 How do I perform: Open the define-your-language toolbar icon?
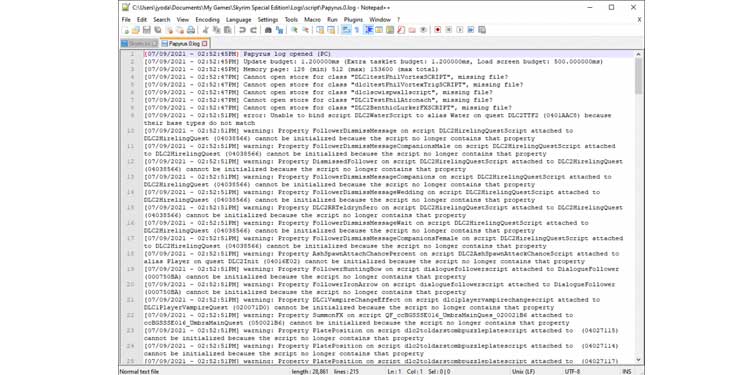(378, 30)
